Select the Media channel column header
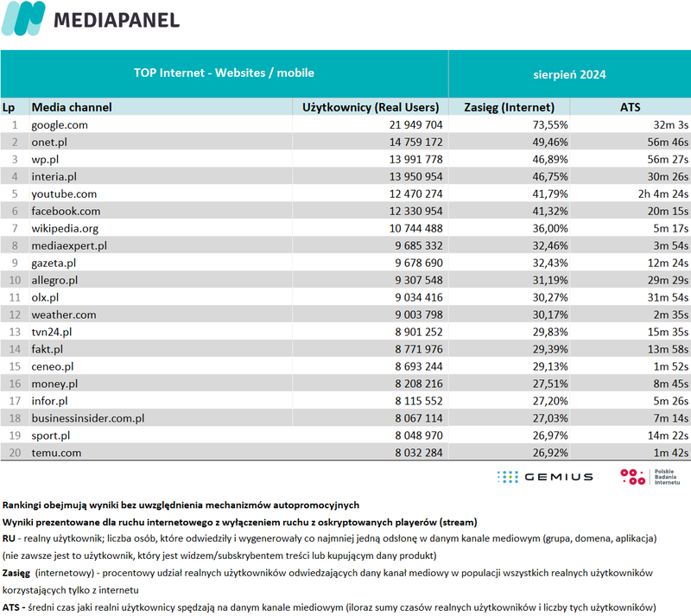 point(72,107)
